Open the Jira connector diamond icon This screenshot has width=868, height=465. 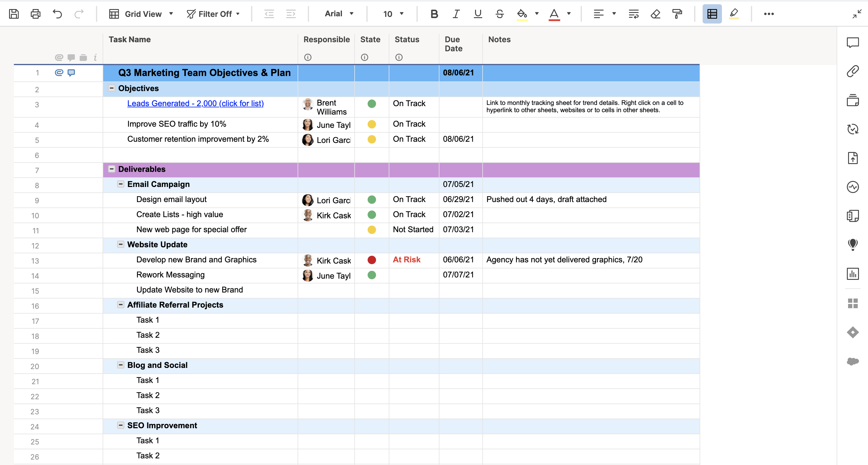[x=853, y=332]
